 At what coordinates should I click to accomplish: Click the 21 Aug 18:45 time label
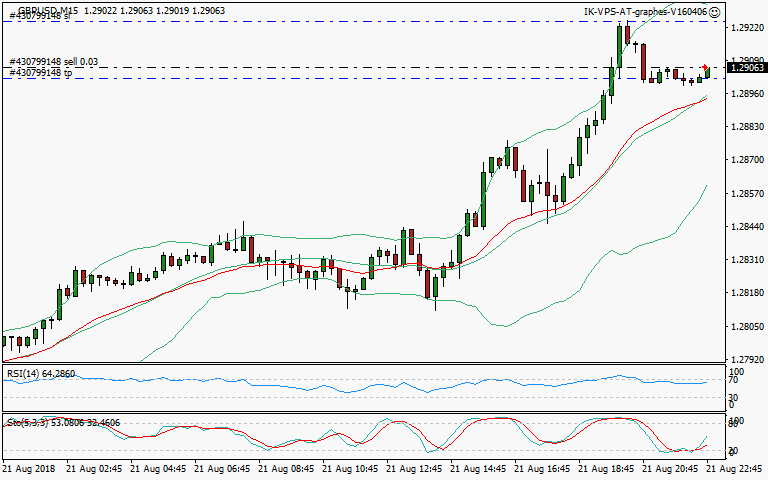point(606,469)
